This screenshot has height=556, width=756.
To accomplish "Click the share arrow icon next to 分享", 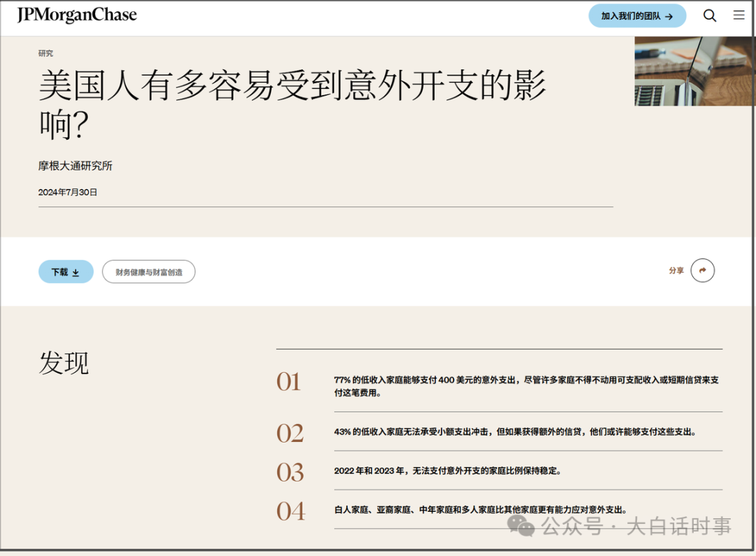I will [703, 270].
